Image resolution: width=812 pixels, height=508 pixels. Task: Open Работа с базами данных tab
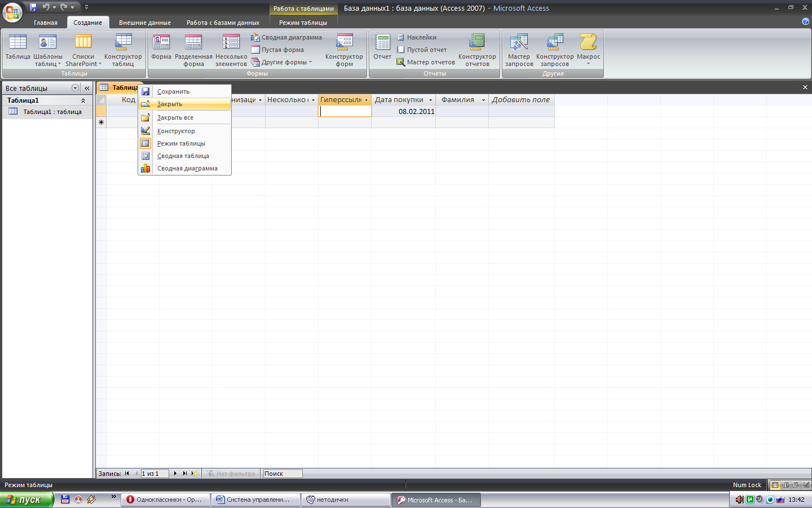coord(223,23)
